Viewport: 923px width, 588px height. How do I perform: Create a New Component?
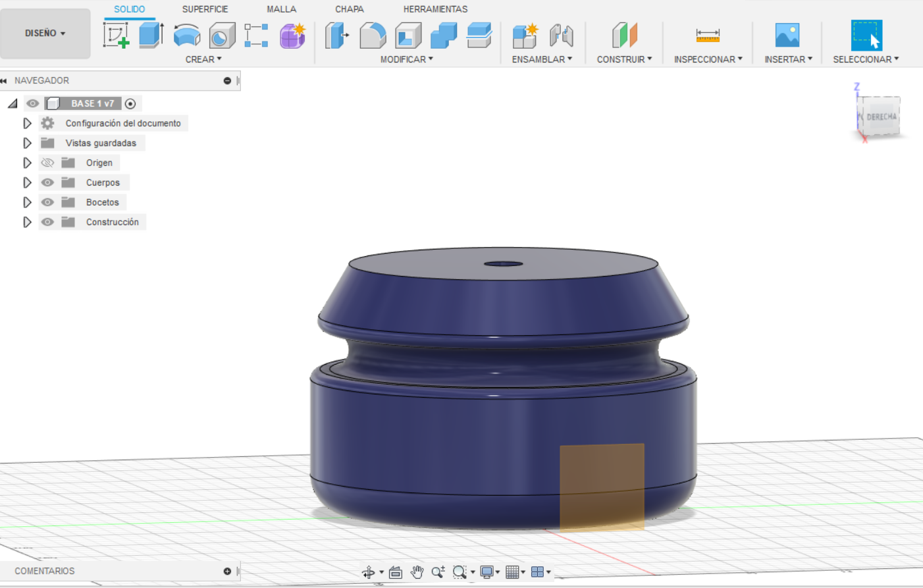(x=525, y=36)
